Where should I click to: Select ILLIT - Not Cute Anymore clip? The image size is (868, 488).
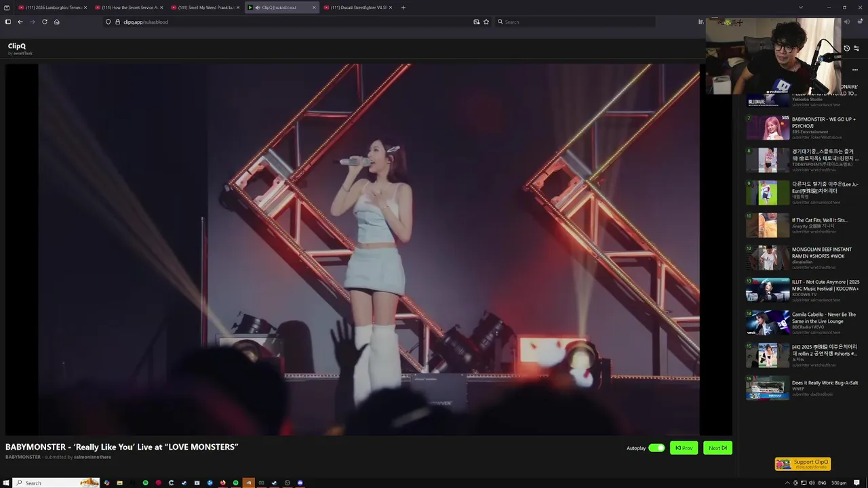(x=803, y=290)
